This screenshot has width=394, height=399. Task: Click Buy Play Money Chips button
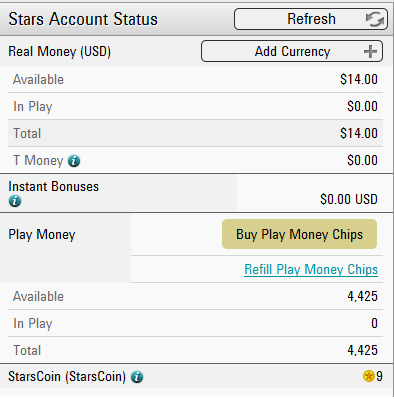pyautogui.click(x=299, y=234)
